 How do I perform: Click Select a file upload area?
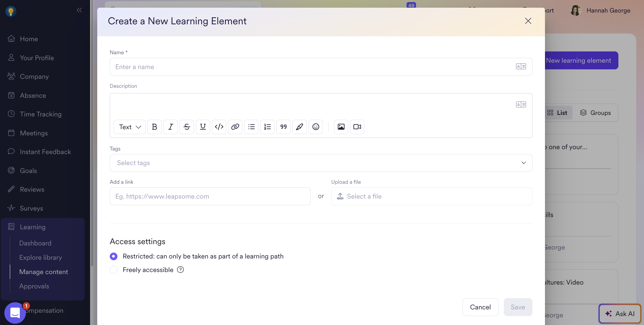(x=431, y=196)
